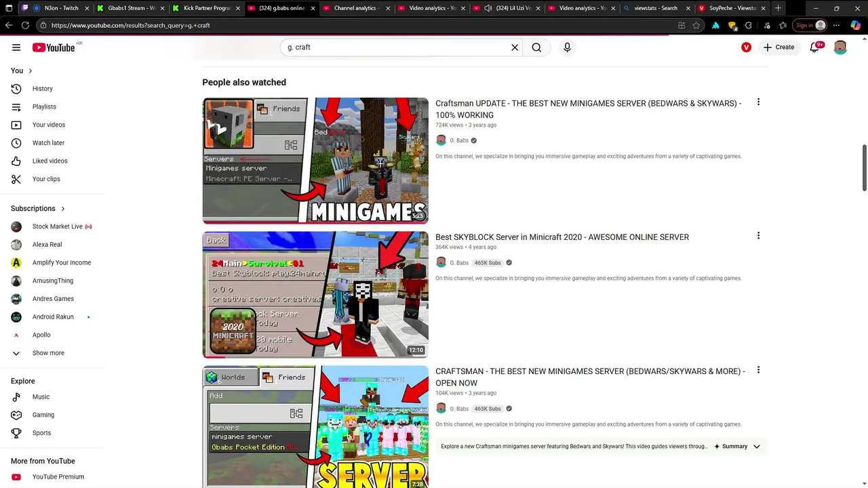
Task: Open a new browser tab
Action: (778, 8)
